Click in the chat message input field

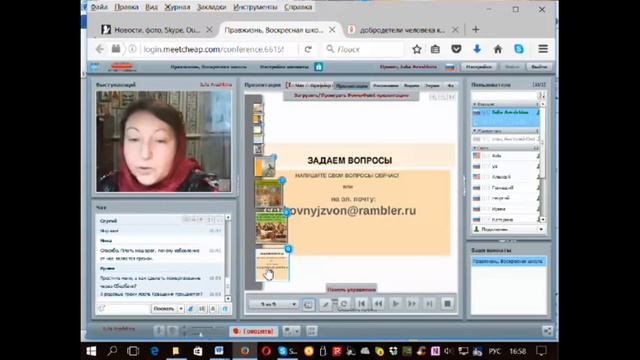click(x=123, y=309)
